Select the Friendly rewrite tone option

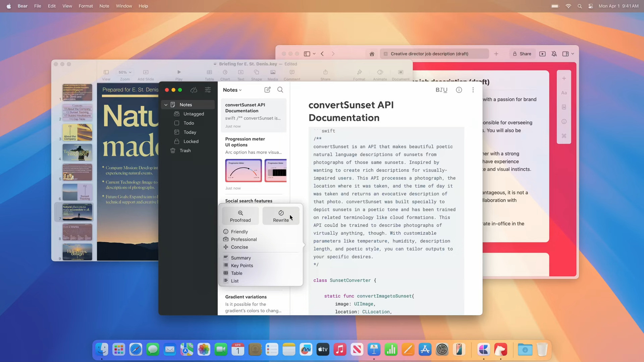[239, 232]
